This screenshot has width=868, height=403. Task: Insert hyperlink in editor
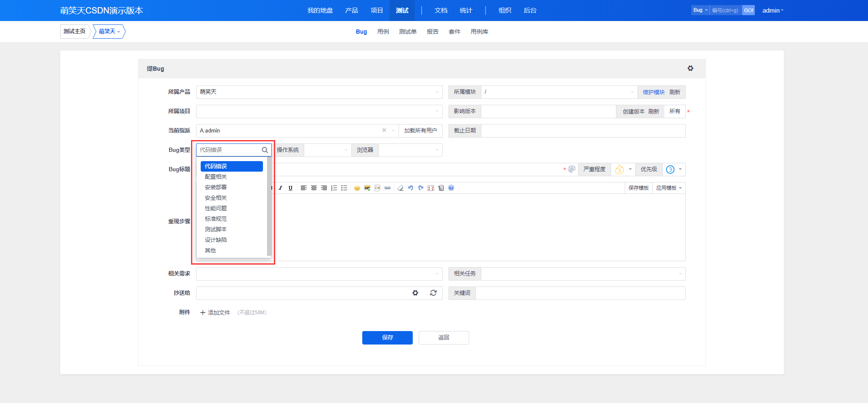(388, 188)
